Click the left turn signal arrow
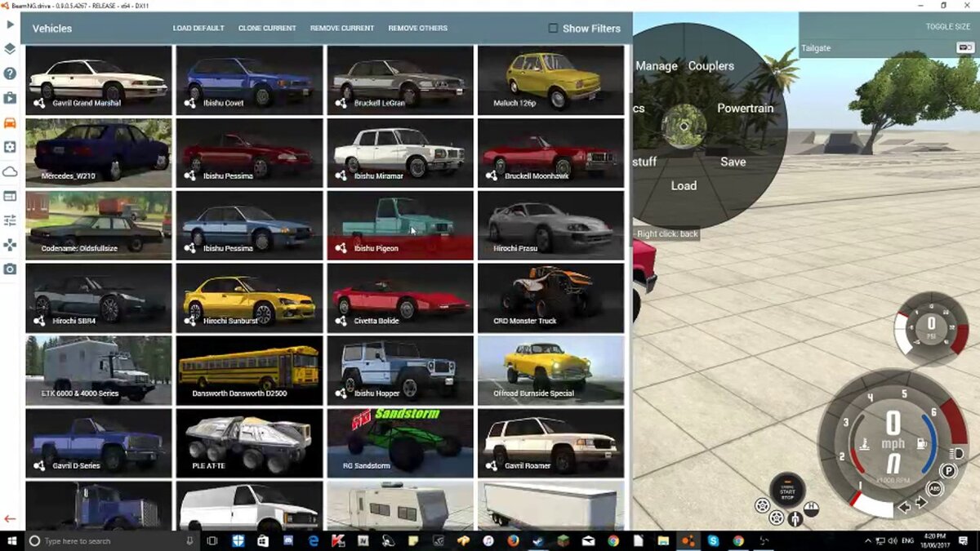The height and width of the screenshot is (551, 980). point(905,506)
